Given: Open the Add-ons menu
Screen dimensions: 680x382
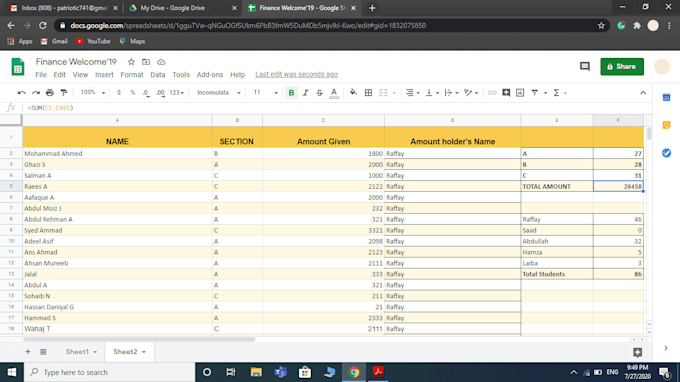Looking at the screenshot, I should pyautogui.click(x=210, y=75).
